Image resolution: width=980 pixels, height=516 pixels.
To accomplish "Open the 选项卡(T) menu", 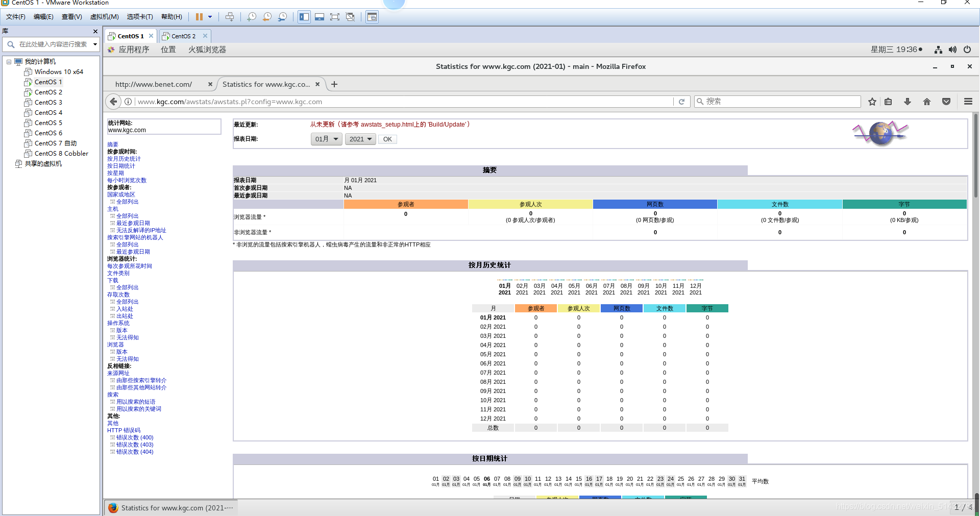I will click(x=140, y=17).
